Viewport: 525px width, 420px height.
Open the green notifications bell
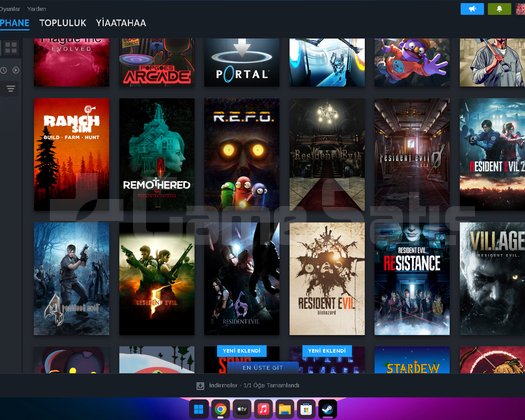click(x=499, y=9)
